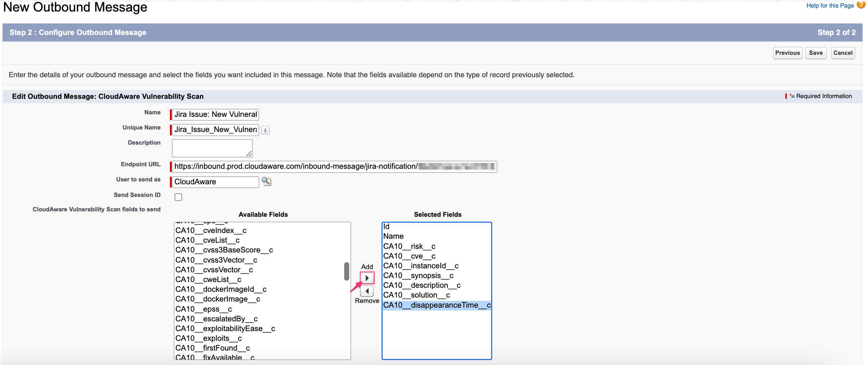
Task: Click the Description text area
Action: click(212, 148)
